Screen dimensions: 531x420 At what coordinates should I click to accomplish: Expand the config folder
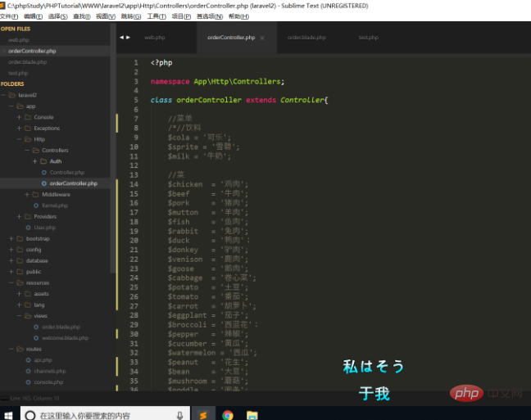click(x=11, y=250)
